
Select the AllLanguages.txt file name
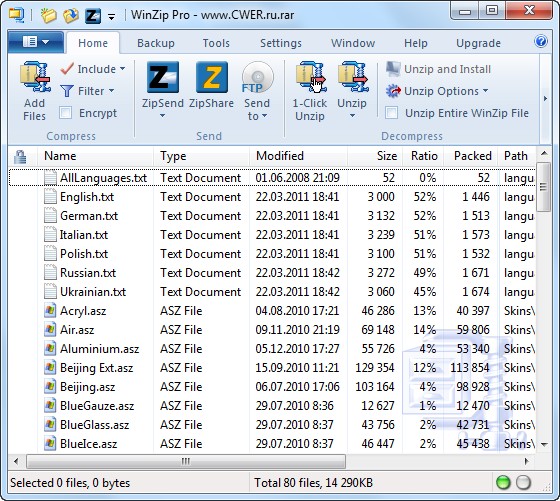tap(104, 178)
